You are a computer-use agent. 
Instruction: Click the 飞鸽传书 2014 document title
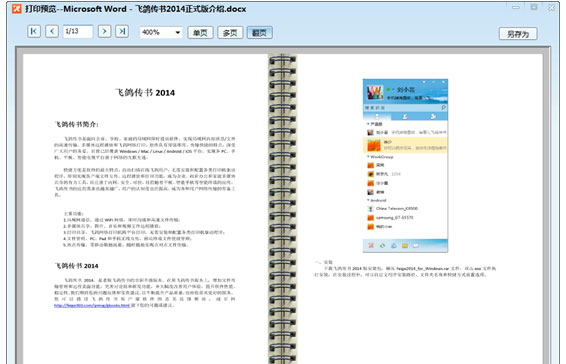[x=145, y=93]
